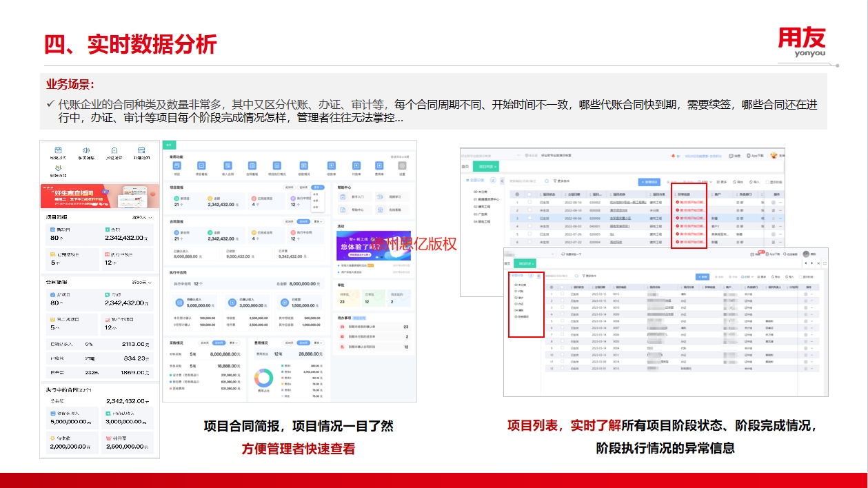Open the 付款单 shortcut icon
This screenshot has width=868, height=488.
pos(356,165)
